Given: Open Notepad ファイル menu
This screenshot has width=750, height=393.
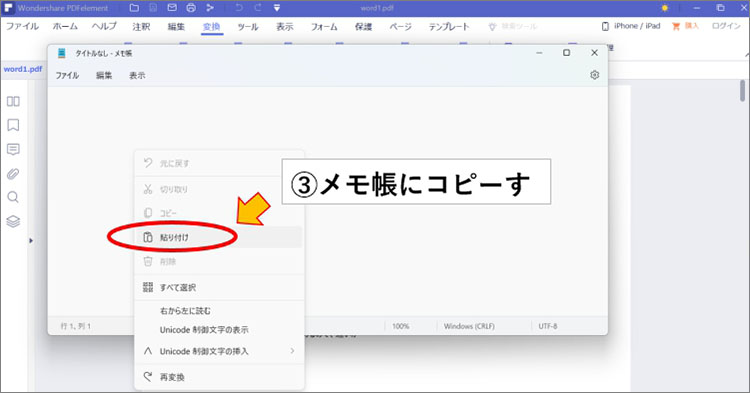Looking at the screenshot, I should [67, 75].
